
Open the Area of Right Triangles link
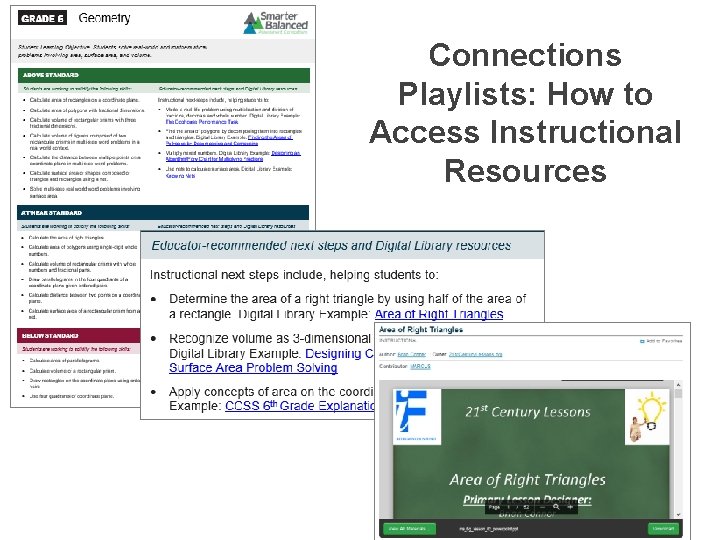439,314
